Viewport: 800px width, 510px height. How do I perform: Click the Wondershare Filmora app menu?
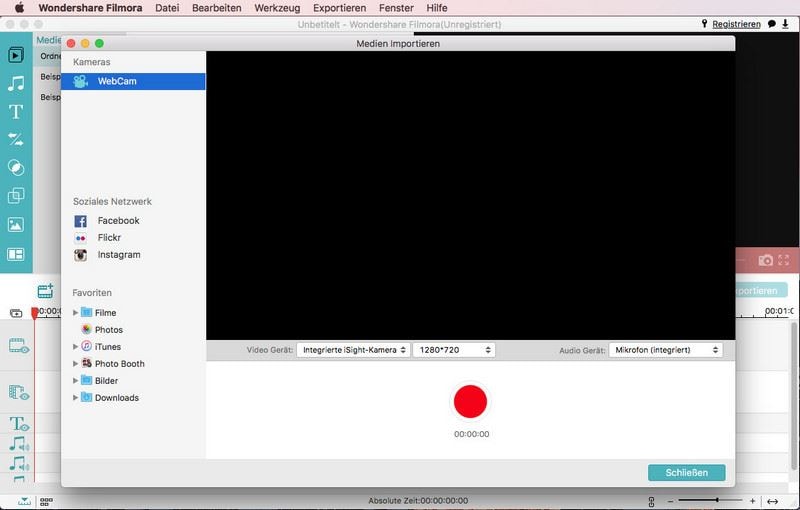click(x=90, y=8)
